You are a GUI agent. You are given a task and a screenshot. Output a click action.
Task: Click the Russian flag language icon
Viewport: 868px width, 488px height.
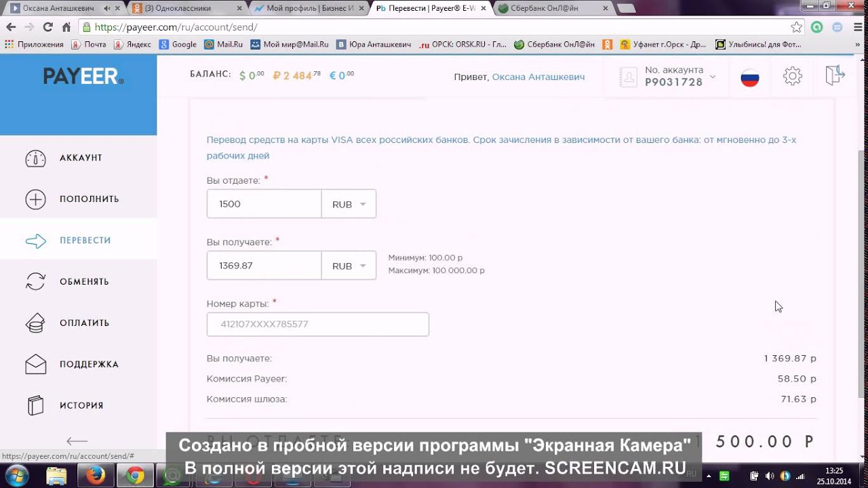coord(749,77)
